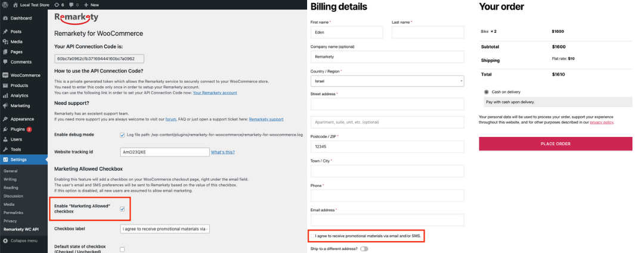This screenshot has width=644, height=253.
Task: Open General settings submenu
Action: coord(10,171)
